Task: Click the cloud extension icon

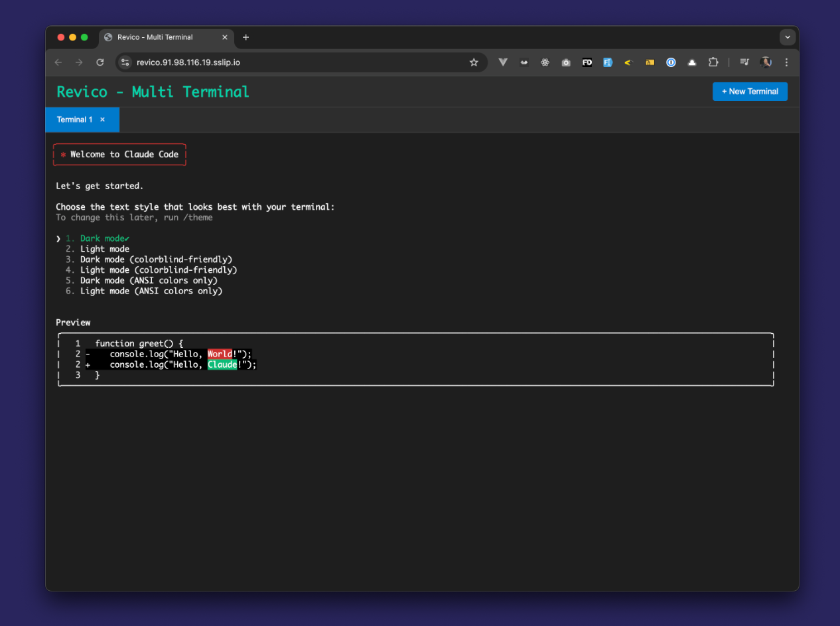Action: coord(692,62)
